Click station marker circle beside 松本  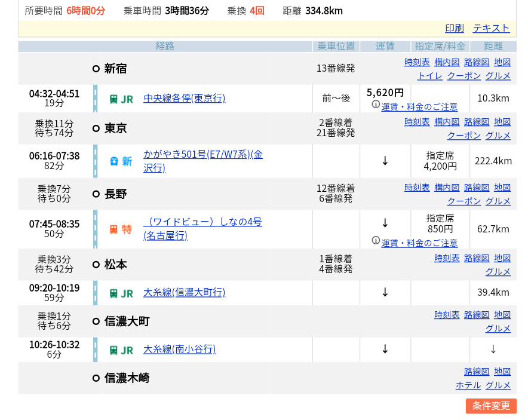click(96, 265)
